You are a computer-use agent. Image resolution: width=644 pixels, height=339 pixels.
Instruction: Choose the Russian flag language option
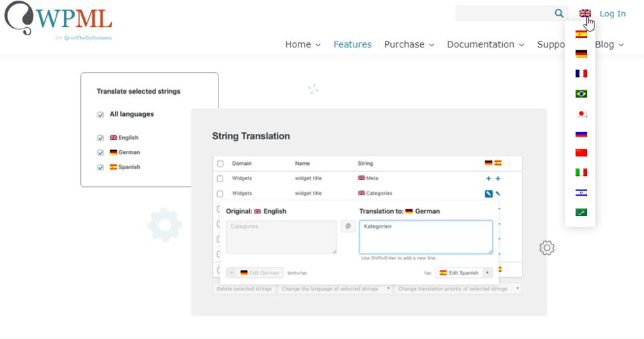tap(581, 134)
